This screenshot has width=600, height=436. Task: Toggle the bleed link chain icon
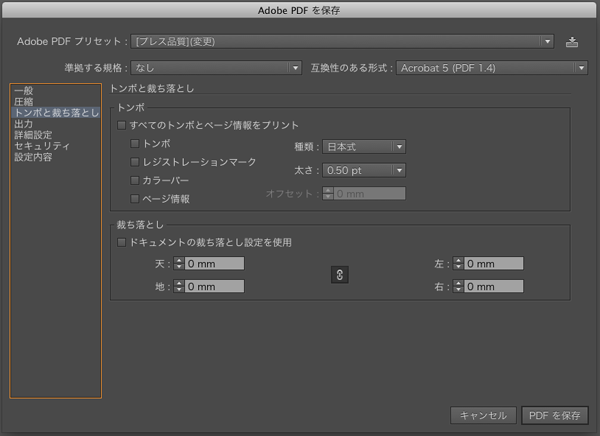pyautogui.click(x=339, y=275)
